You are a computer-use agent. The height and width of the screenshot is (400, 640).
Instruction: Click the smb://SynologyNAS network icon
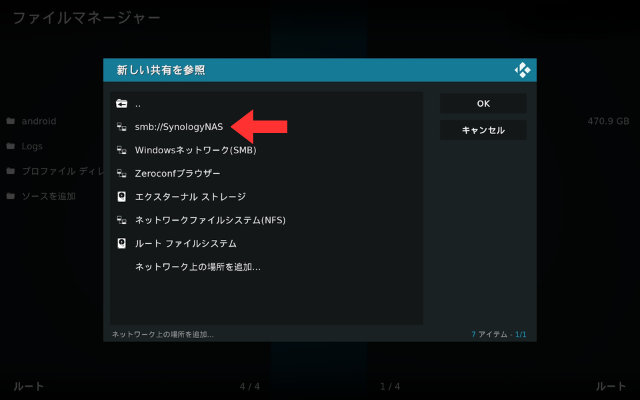pyautogui.click(x=121, y=127)
